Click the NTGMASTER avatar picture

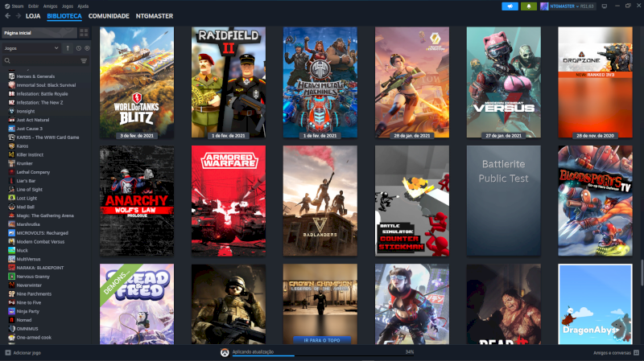click(544, 6)
